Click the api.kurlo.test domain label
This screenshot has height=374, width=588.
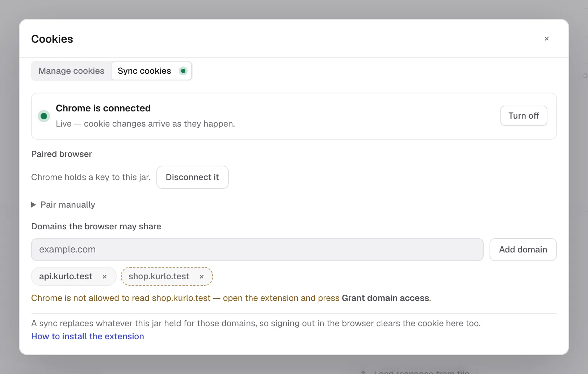pyautogui.click(x=66, y=276)
